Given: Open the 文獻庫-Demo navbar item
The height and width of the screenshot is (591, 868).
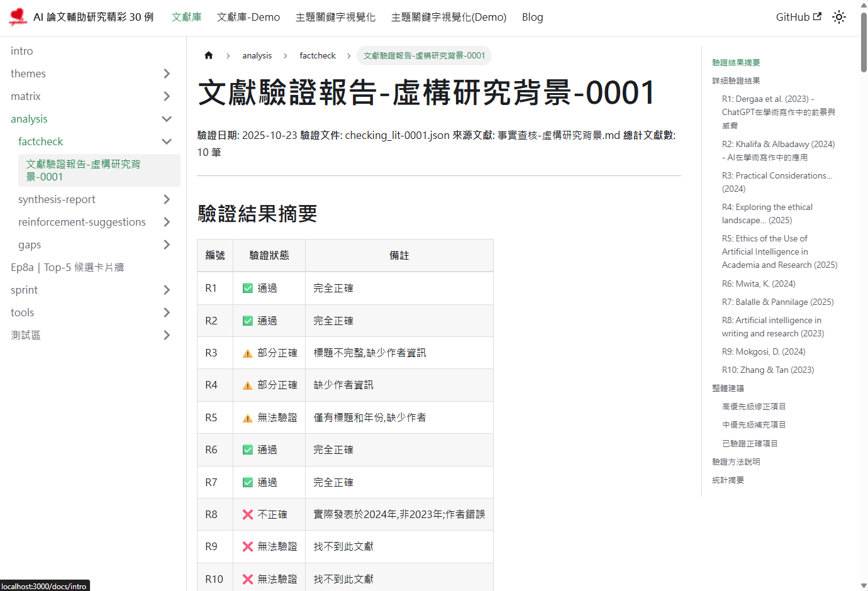Looking at the screenshot, I should 248,17.
